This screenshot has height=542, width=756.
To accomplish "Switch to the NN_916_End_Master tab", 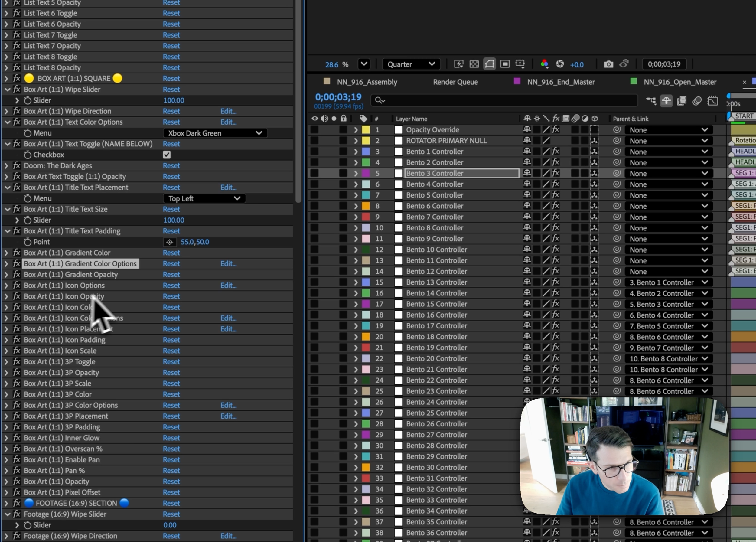I will tap(560, 82).
